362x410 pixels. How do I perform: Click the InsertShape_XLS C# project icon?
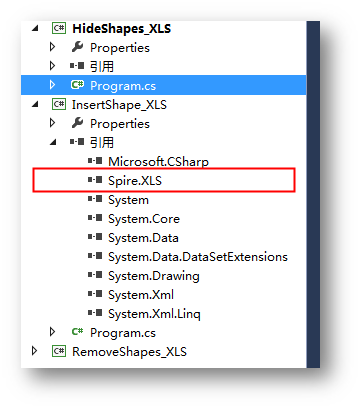tap(59, 105)
